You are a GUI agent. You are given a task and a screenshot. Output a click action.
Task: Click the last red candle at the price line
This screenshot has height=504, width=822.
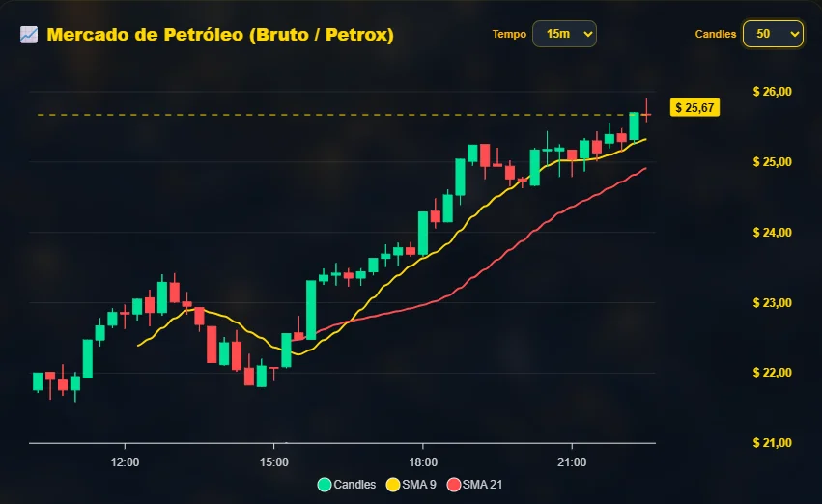(x=646, y=114)
